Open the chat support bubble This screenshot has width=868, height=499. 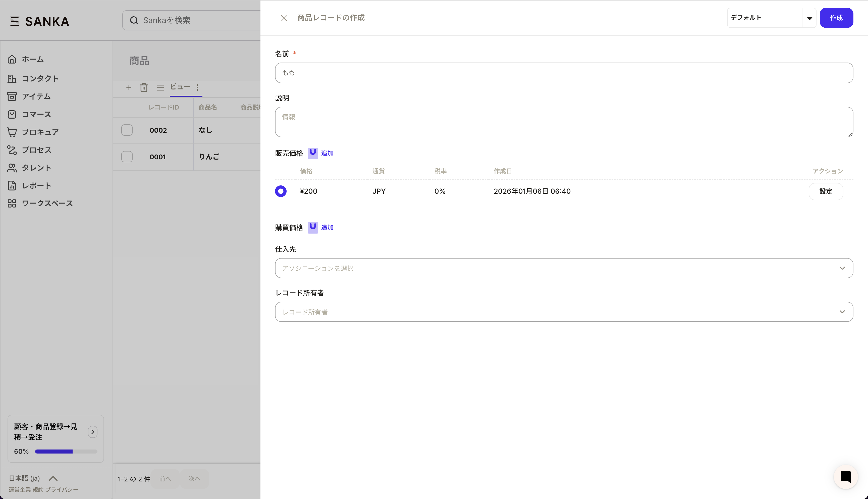(845, 477)
